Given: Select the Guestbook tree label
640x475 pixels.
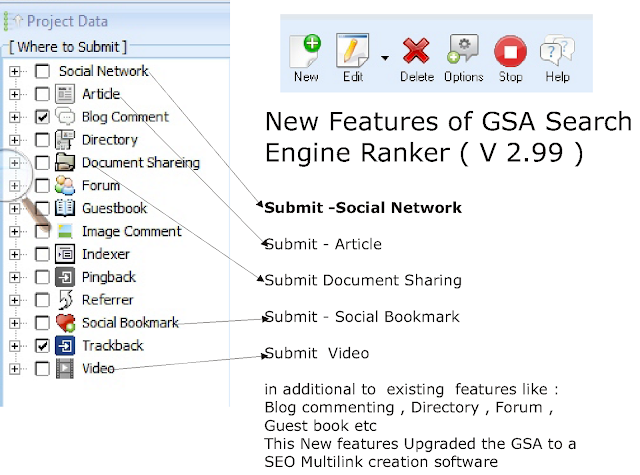Looking at the screenshot, I should tap(114, 208).
